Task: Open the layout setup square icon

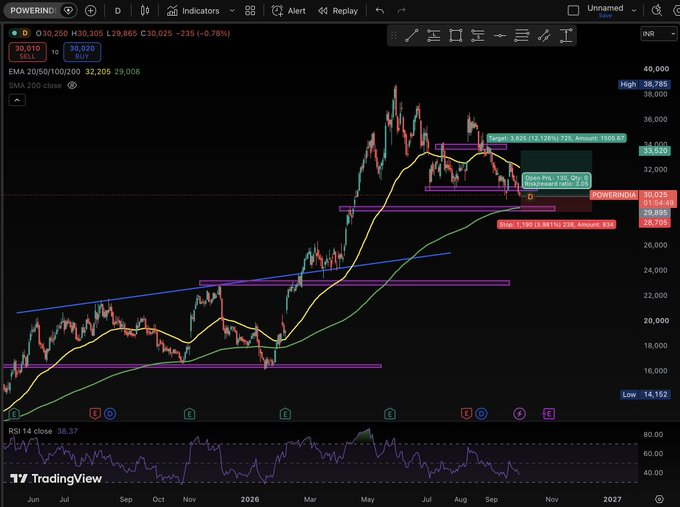Action: coord(573,11)
